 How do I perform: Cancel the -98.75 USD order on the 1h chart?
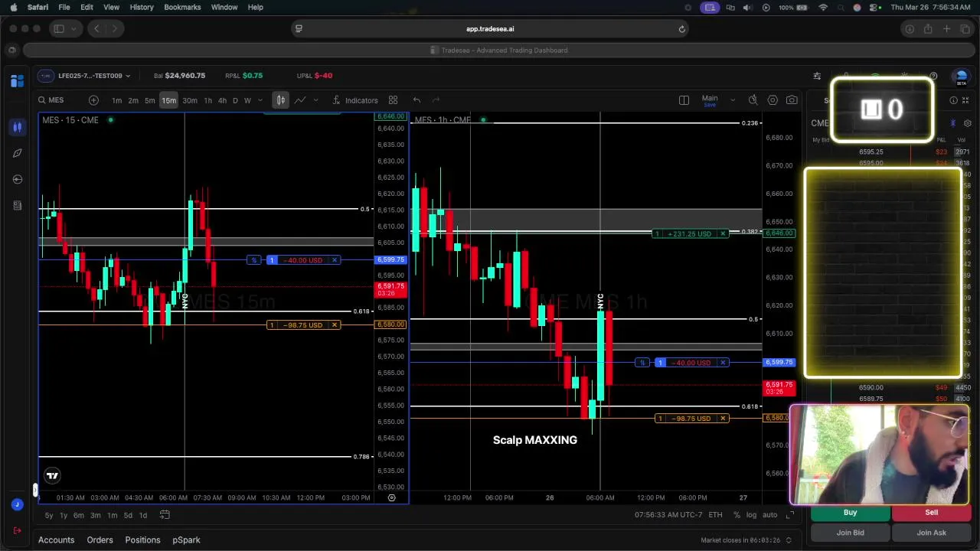click(723, 419)
